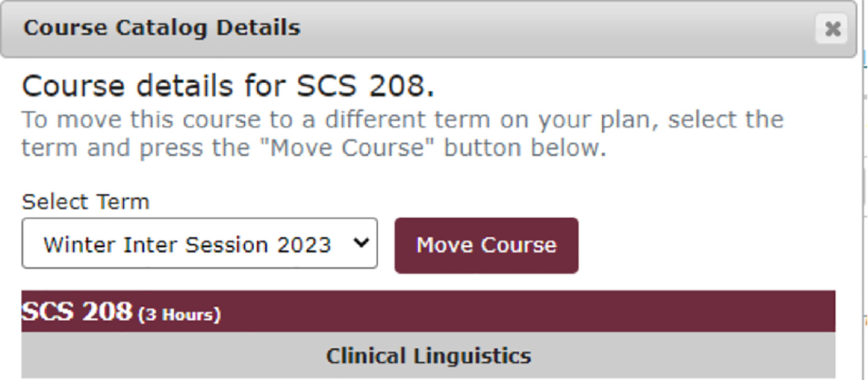868x380 pixels.
Task: Click the white space right of Move Course
Action: (707, 245)
